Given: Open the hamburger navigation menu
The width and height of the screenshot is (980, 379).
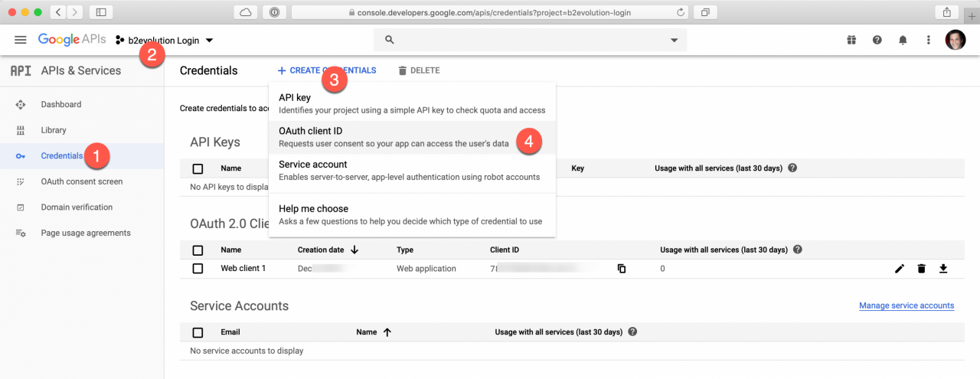Looking at the screenshot, I should coord(21,40).
